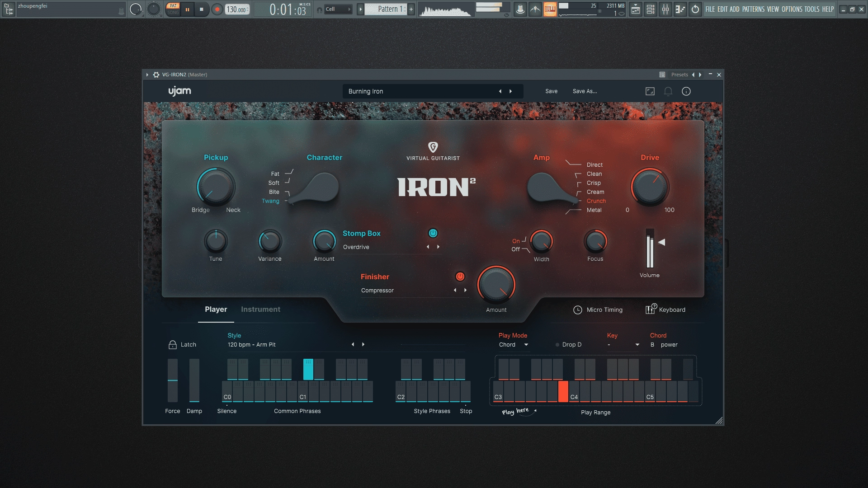Open the Cell snap dropdown

[x=338, y=9]
